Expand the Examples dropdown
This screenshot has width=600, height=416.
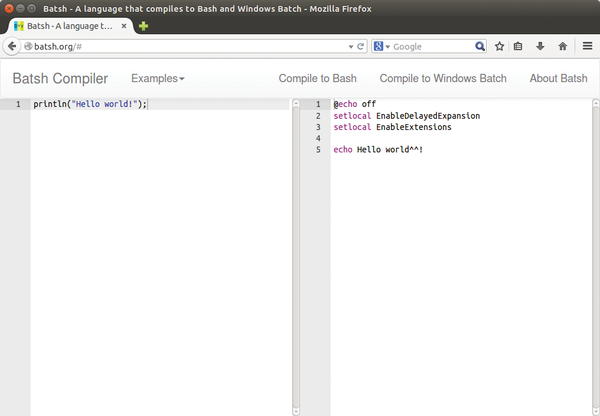click(x=157, y=78)
